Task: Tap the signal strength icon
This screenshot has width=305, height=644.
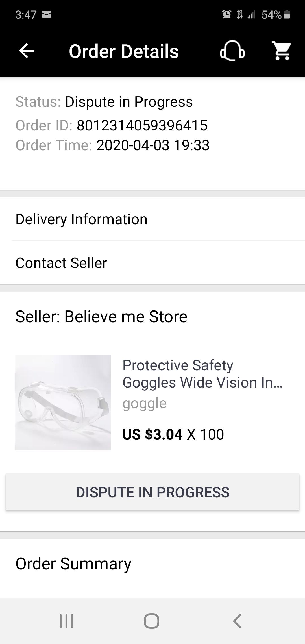Action: click(251, 14)
